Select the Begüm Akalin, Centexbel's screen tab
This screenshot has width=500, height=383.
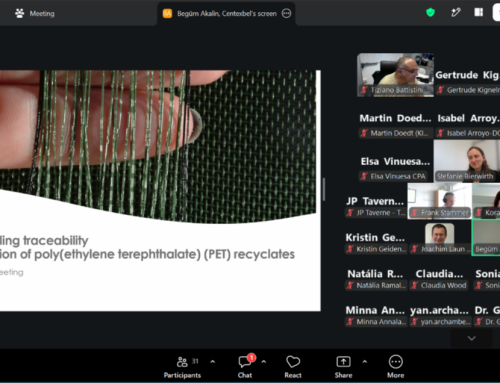pos(226,13)
